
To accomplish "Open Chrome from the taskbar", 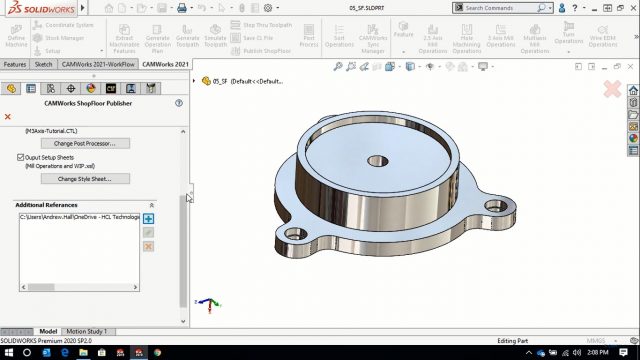I will (157, 353).
